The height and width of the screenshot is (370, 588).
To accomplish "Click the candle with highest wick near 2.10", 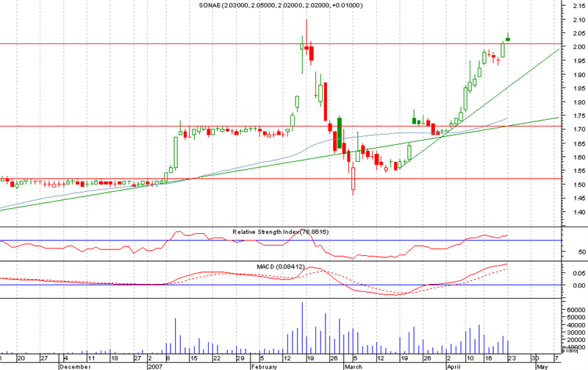I will (306, 38).
